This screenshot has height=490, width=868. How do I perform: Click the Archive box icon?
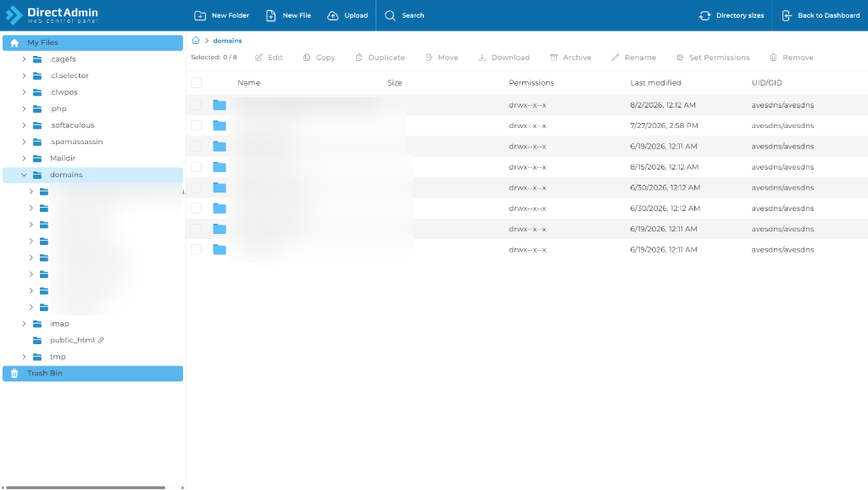click(x=554, y=58)
